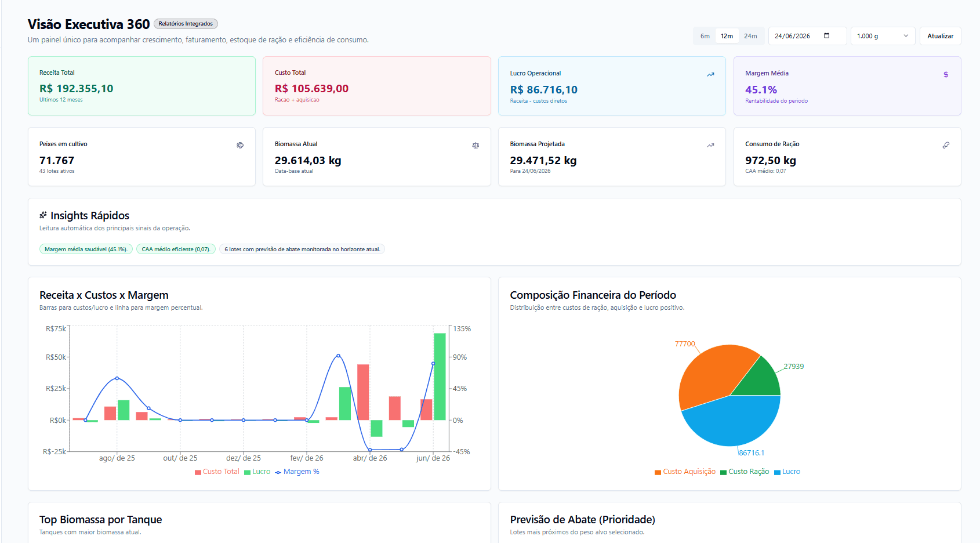Switch to the 24m period option
This screenshot has width=980, height=543.
click(750, 36)
